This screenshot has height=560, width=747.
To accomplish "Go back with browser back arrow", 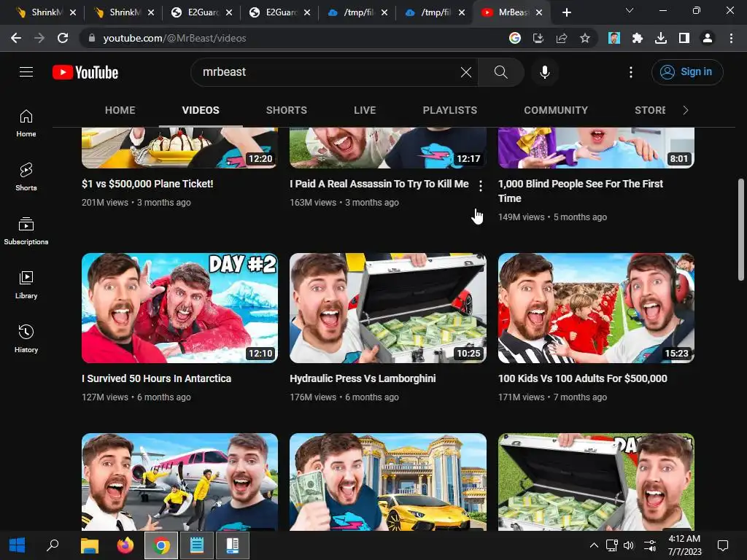I will (16, 38).
